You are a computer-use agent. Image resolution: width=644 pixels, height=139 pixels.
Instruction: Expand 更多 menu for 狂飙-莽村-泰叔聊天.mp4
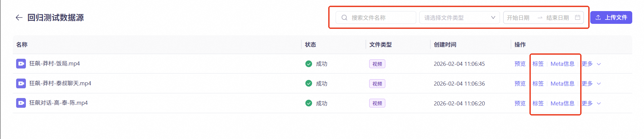click(x=591, y=84)
